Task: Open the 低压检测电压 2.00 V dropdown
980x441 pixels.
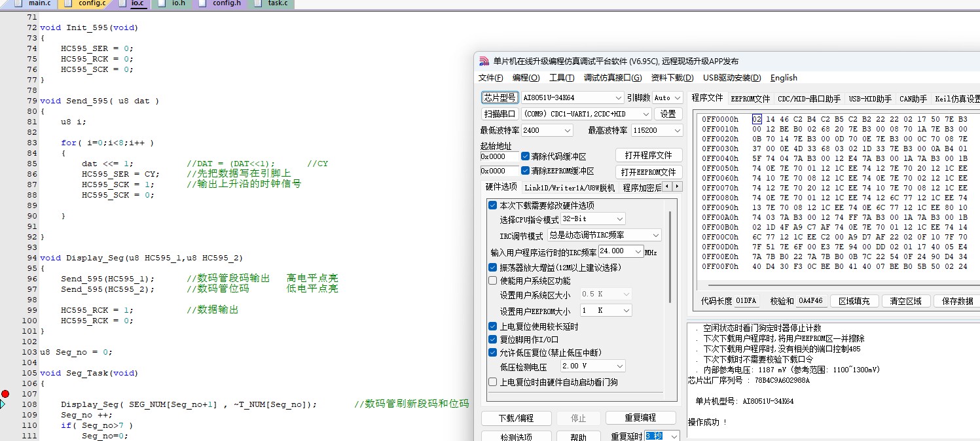Action: coord(592,366)
